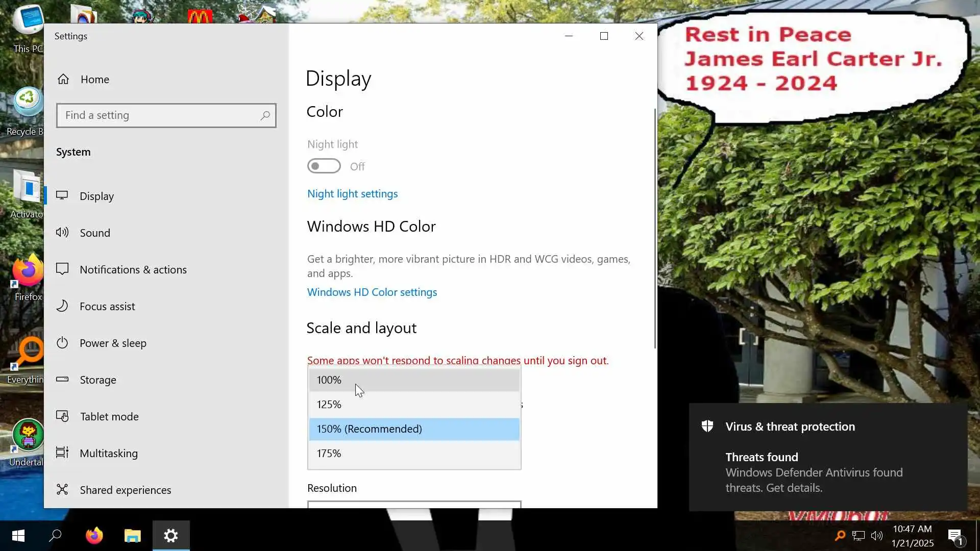Click the Storage drive icon
980x551 pixels.
click(x=62, y=379)
